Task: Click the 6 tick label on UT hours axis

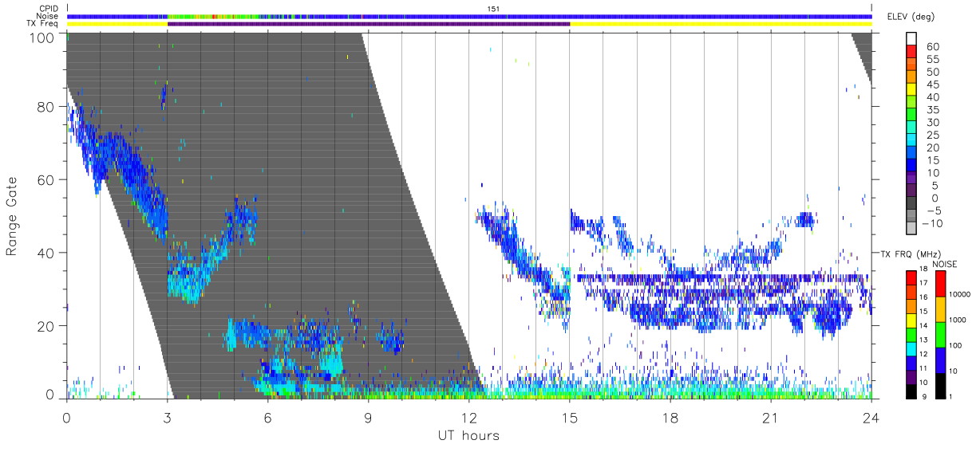Action: point(268,417)
